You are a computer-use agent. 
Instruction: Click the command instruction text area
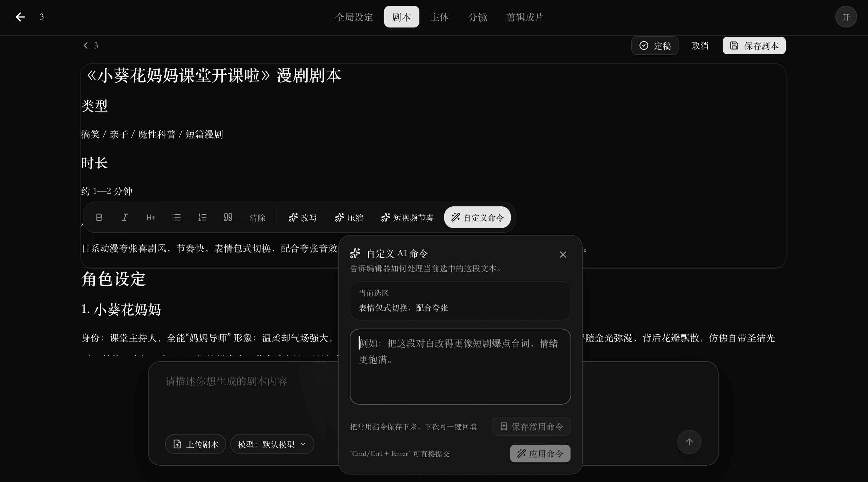click(460, 367)
